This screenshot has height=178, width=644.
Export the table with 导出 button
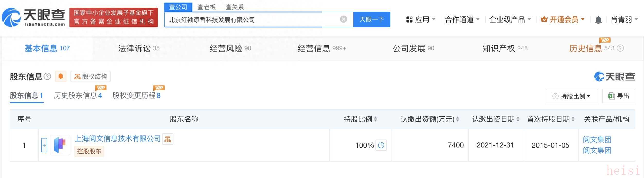pos(619,96)
